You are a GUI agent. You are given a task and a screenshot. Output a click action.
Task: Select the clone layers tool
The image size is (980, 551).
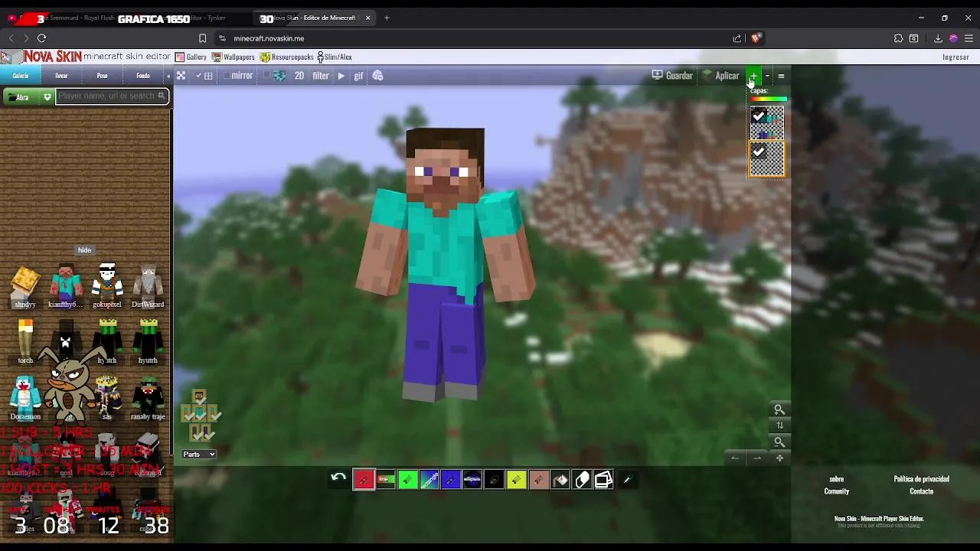[604, 480]
